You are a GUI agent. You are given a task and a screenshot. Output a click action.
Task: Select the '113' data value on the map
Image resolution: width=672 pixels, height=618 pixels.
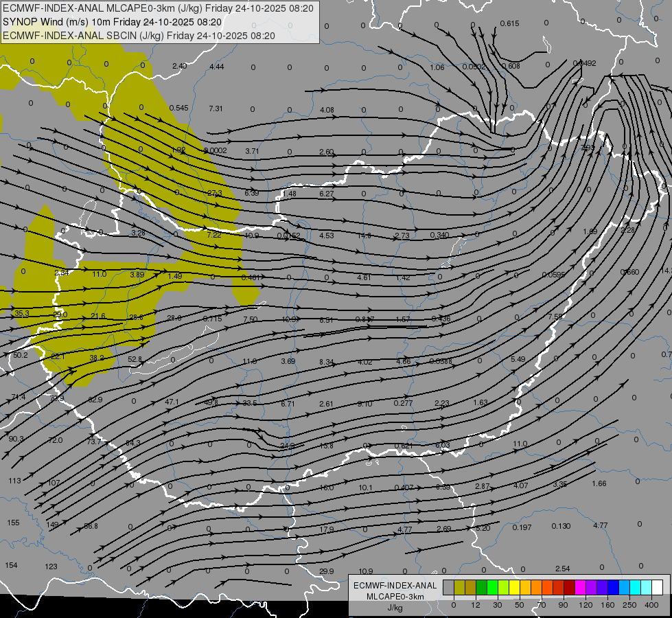(x=14, y=481)
